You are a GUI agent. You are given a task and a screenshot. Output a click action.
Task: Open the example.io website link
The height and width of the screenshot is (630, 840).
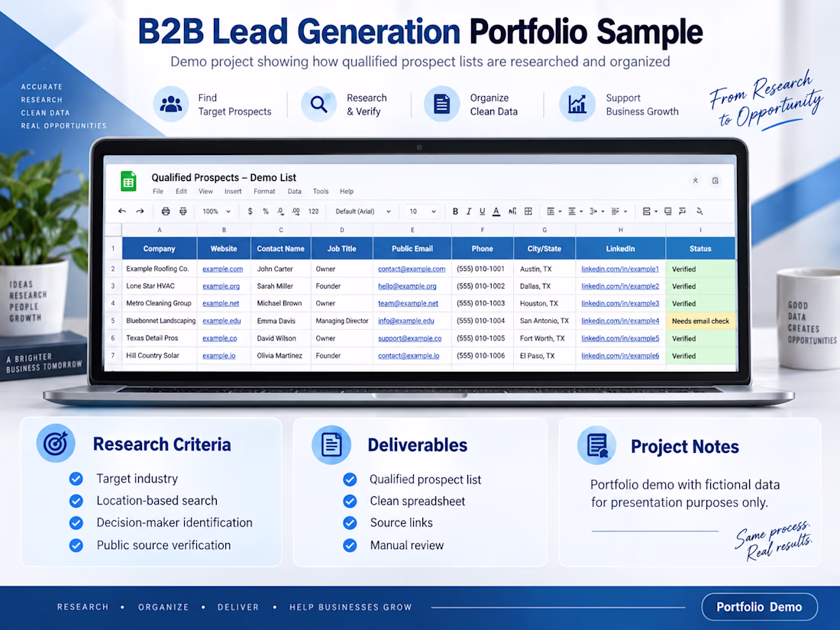tap(218, 356)
